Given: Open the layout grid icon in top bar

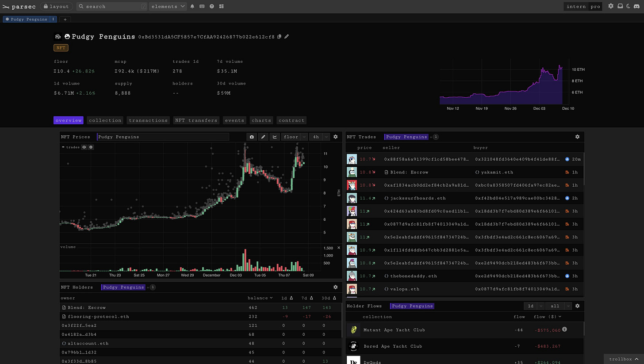Looking at the screenshot, I should 222,6.
